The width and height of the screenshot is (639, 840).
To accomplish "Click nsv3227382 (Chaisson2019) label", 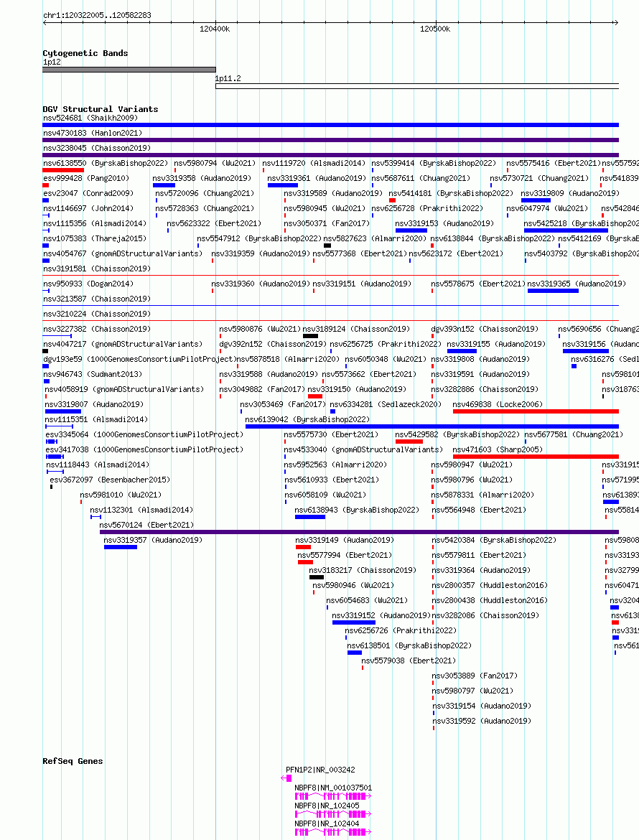I will pyautogui.click(x=97, y=328).
